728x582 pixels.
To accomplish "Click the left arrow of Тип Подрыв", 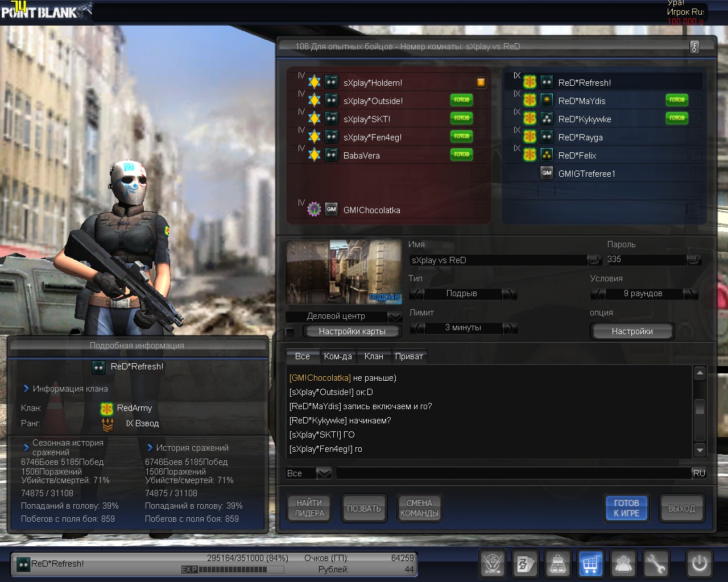I will (x=417, y=294).
